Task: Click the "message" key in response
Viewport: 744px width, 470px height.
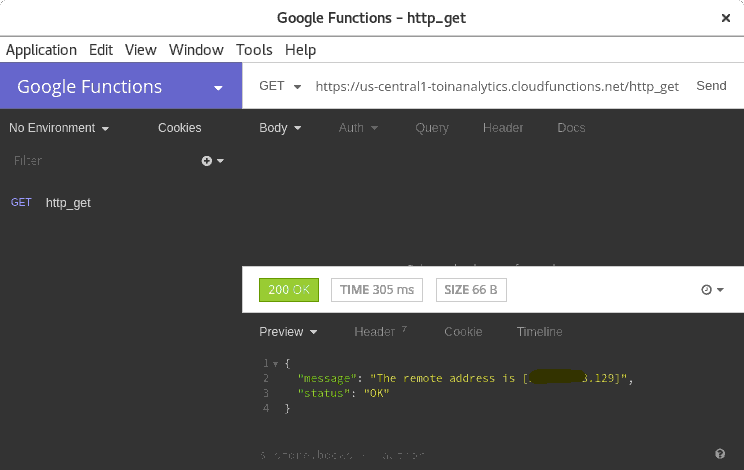Action: point(327,378)
